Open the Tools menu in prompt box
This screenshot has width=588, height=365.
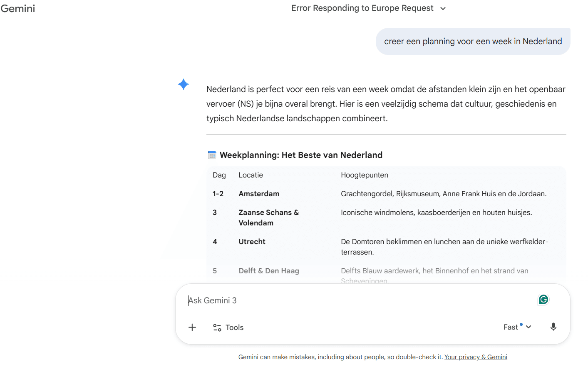tap(228, 327)
